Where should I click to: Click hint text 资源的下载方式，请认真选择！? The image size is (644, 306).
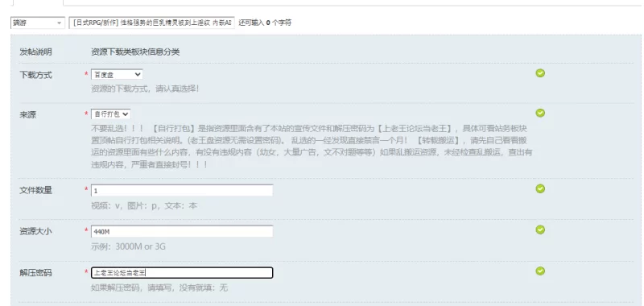tap(145, 89)
